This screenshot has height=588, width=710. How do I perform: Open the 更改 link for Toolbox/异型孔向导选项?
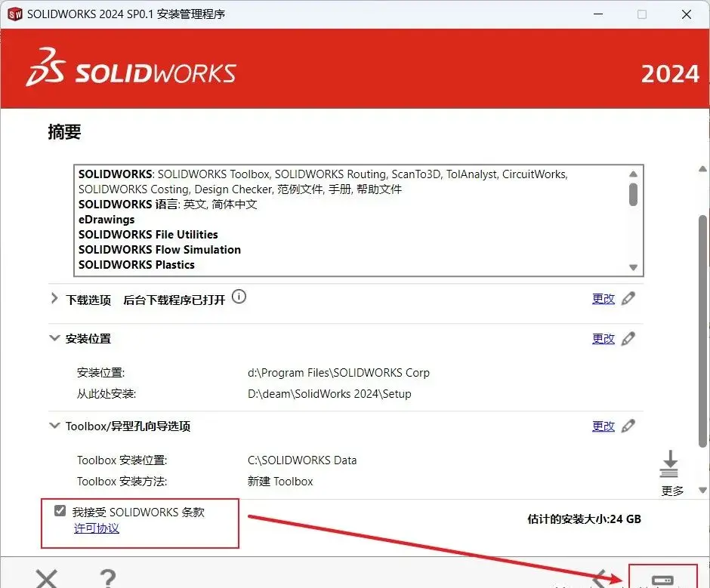coord(603,426)
